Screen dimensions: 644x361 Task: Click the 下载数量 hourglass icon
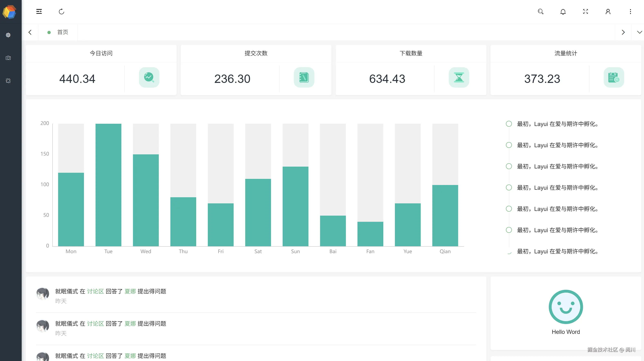click(x=459, y=77)
